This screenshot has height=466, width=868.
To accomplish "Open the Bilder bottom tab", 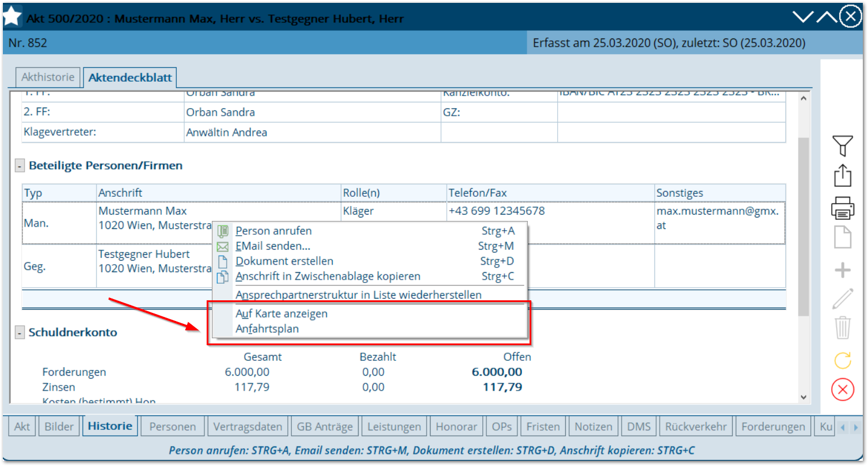I will (x=59, y=427).
